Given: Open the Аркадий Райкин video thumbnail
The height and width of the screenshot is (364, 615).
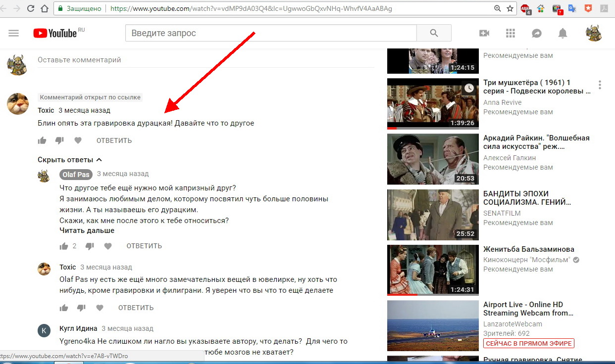Looking at the screenshot, I should click(x=433, y=159).
